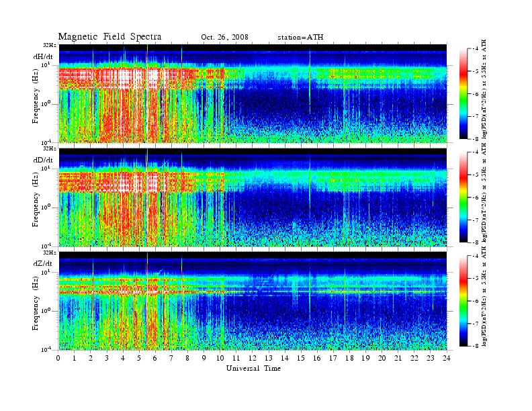Click hour tick label "10" on time axis
The image size is (532, 411).
pyautogui.click(x=220, y=359)
